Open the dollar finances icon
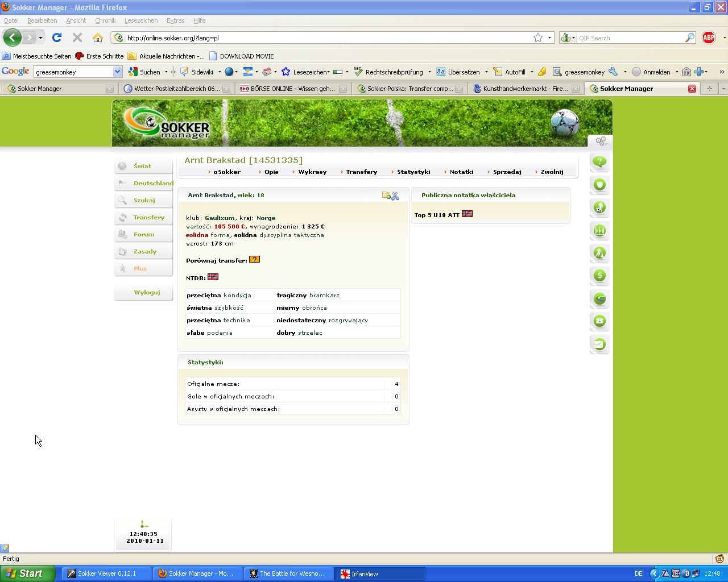This screenshot has height=582, width=728. pyautogui.click(x=599, y=276)
